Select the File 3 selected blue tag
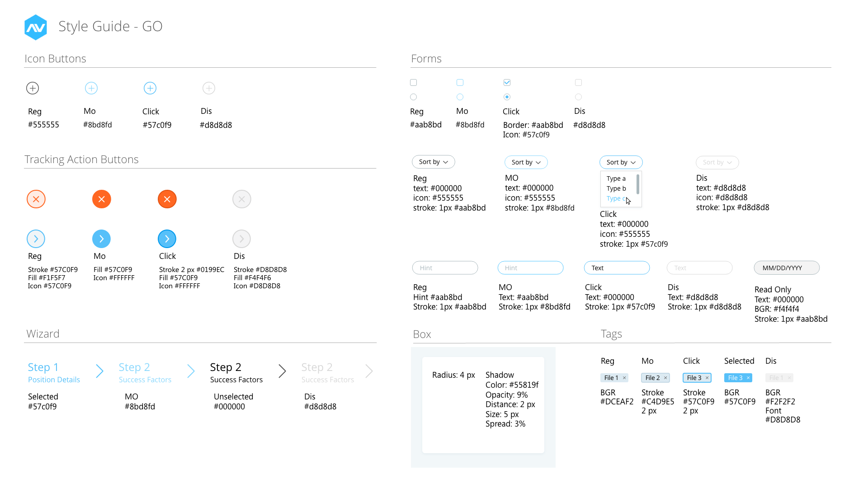The image size is (868, 488). point(738,378)
